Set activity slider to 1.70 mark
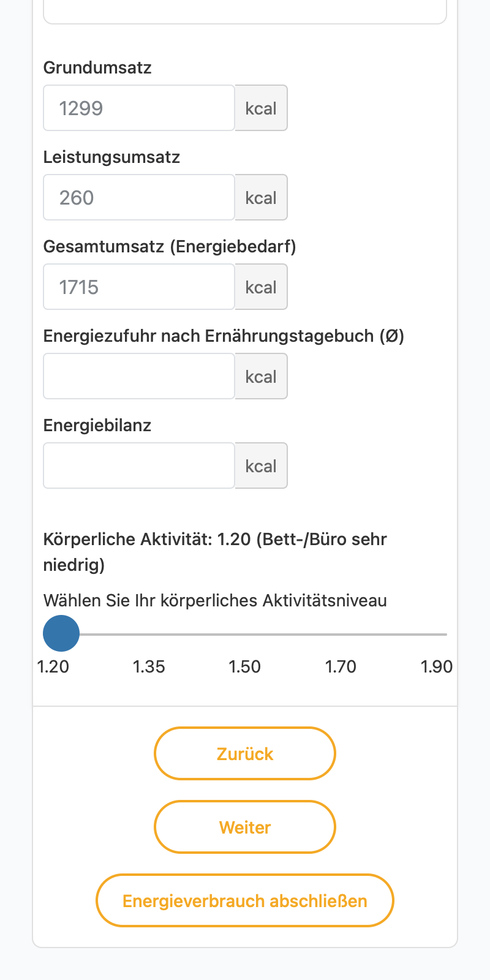 point(337,635)
